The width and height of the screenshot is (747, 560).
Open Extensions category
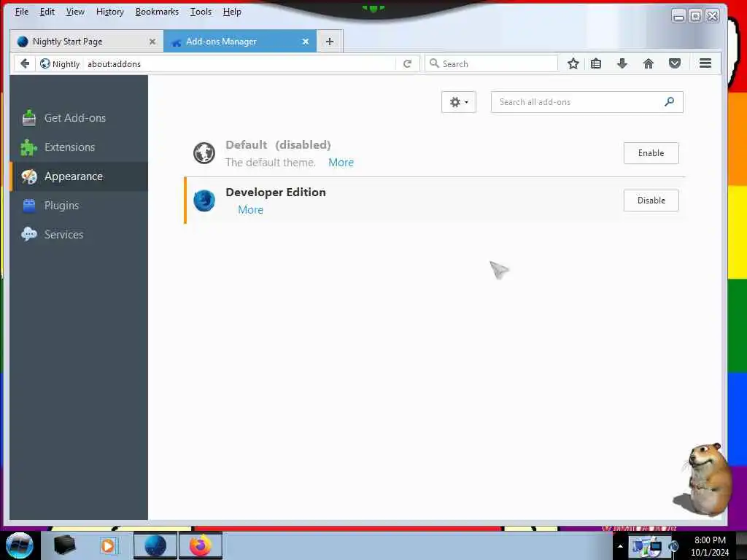(79, 147)
